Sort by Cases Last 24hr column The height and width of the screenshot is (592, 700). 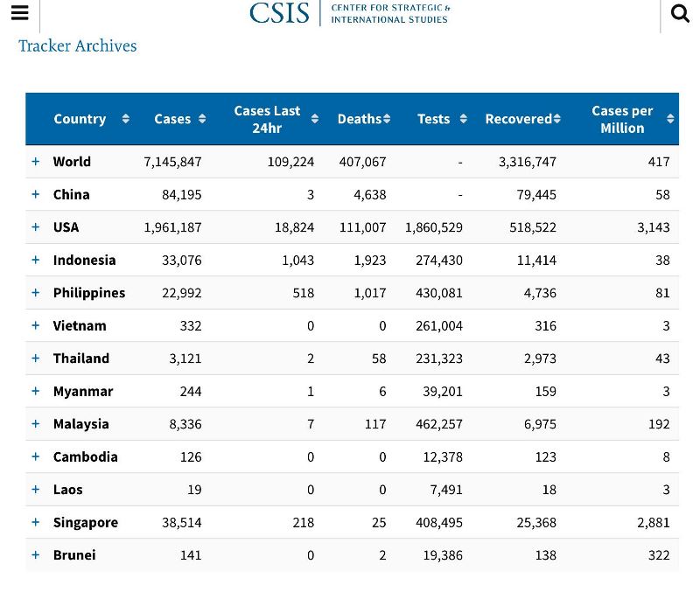click(275, 119)
